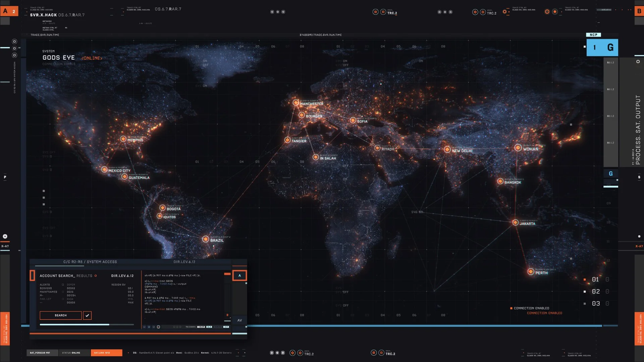Click the account search progress bar
The image size is (644, 362).
click(x=87, y=324)
